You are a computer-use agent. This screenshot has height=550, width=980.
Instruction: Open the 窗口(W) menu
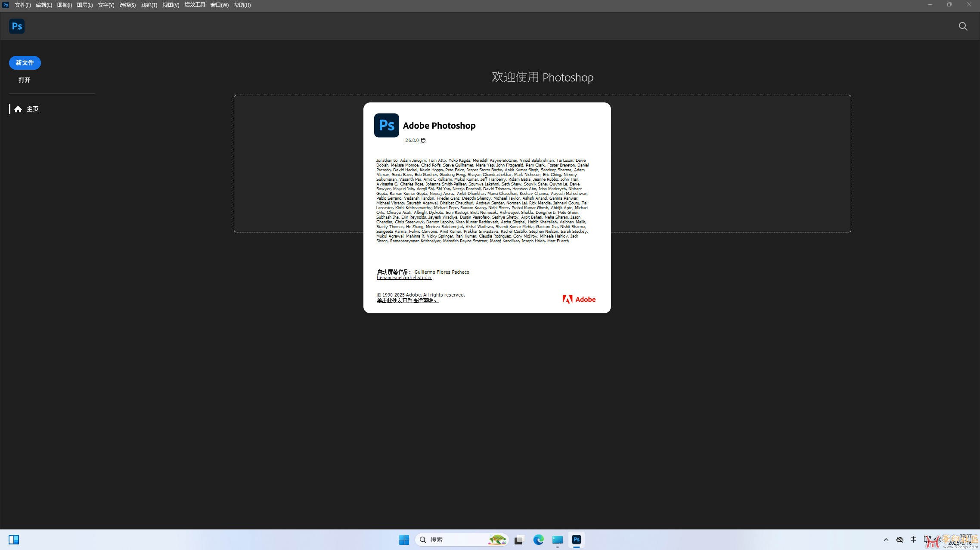(219, 5)
